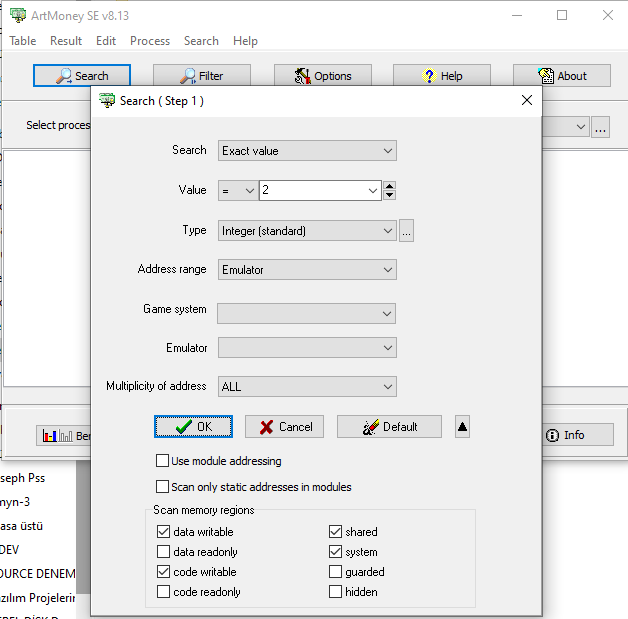
Task: Close the Search Step 1 dialog
Action: click(x=527, y=100)
